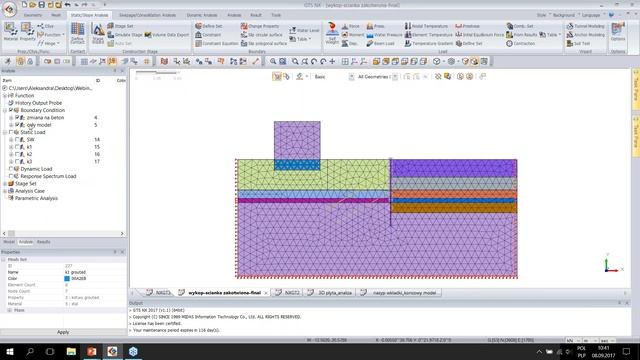Click the Define Contact icon
Viewport: 640px width, 360px height.
[78, 33]
